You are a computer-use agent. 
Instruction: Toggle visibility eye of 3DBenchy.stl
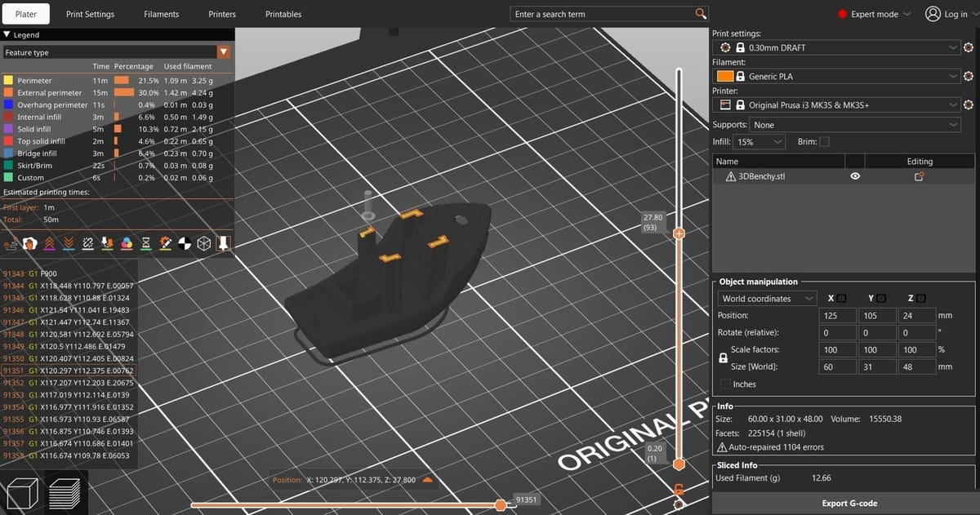(854, 176)
